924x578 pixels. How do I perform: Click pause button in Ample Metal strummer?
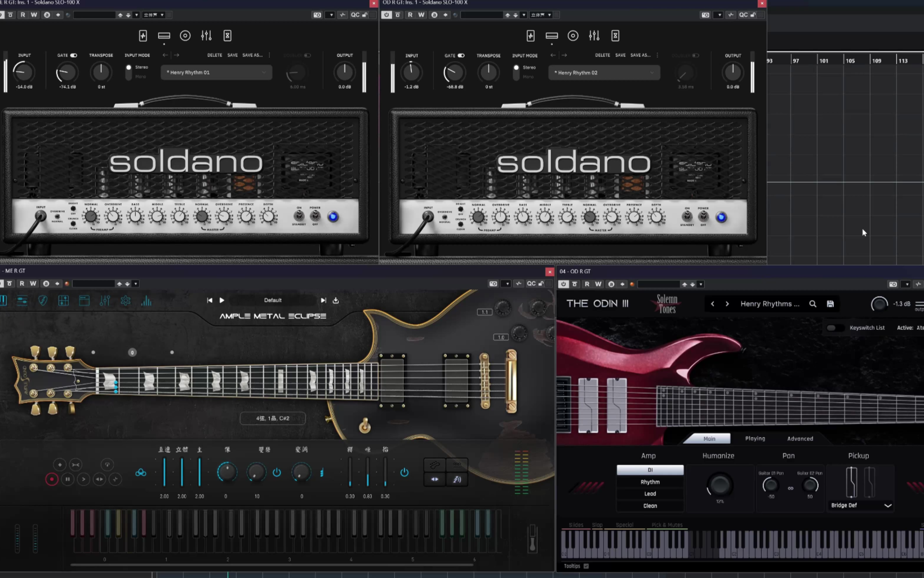[x=68, y=479]
